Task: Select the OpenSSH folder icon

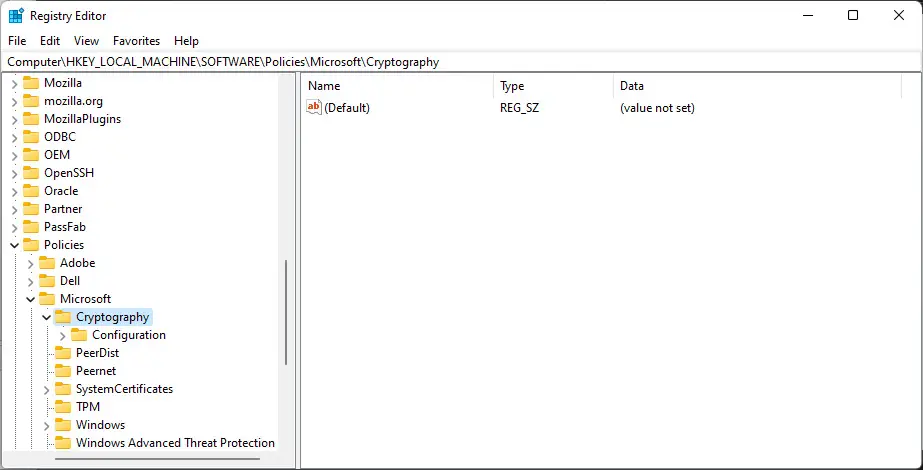Action: click(x=31, y=173)
